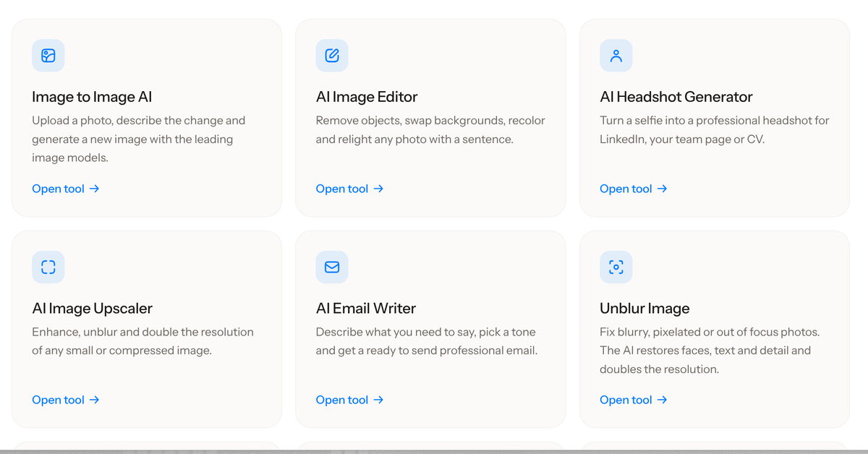Select the 'Image to Image AI' heading
Screen dimensions: 868x454
click(x=92, y=97)
